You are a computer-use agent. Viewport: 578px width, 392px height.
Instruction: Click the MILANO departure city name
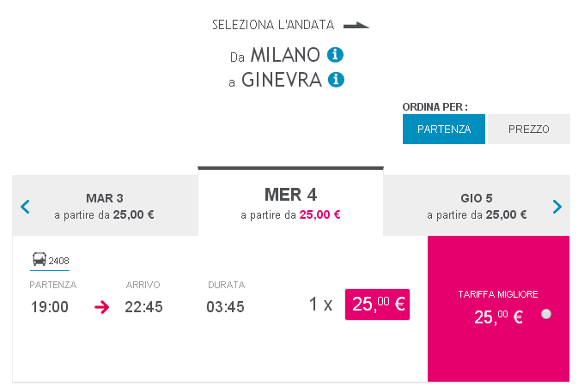[285, 55]
